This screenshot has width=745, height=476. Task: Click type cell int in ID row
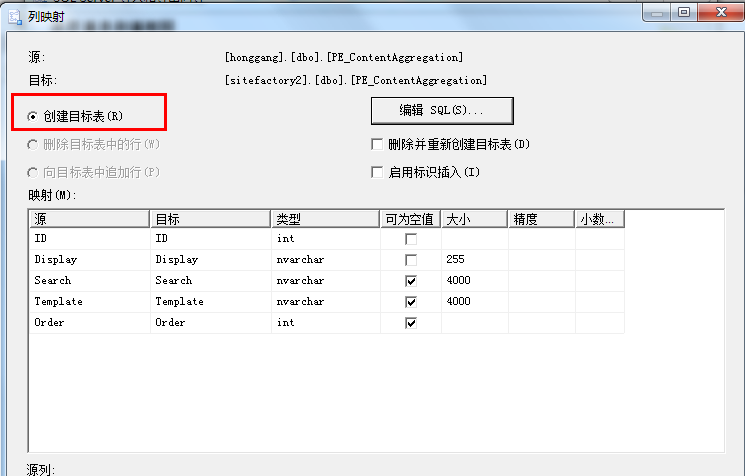(325, 239)
